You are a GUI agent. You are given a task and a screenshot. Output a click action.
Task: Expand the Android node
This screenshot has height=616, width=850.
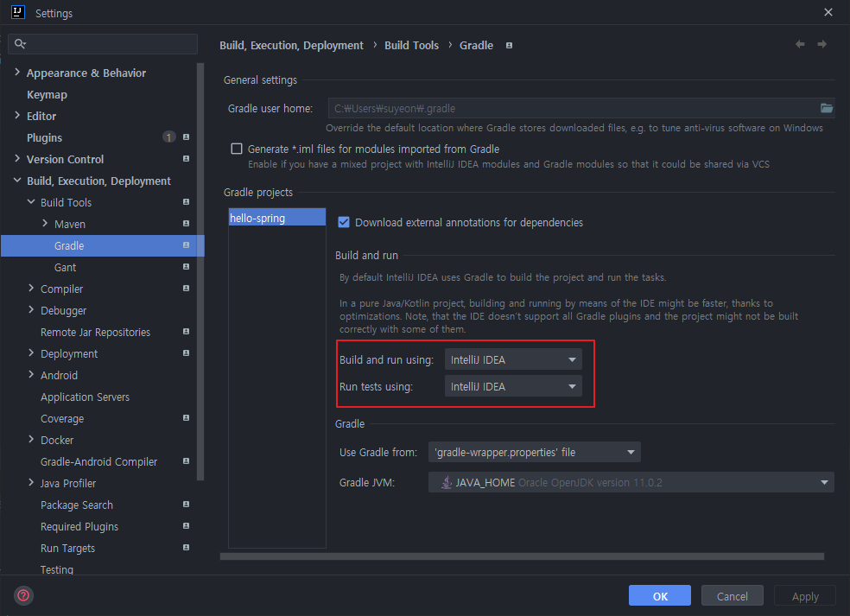[x=31, y=375]
